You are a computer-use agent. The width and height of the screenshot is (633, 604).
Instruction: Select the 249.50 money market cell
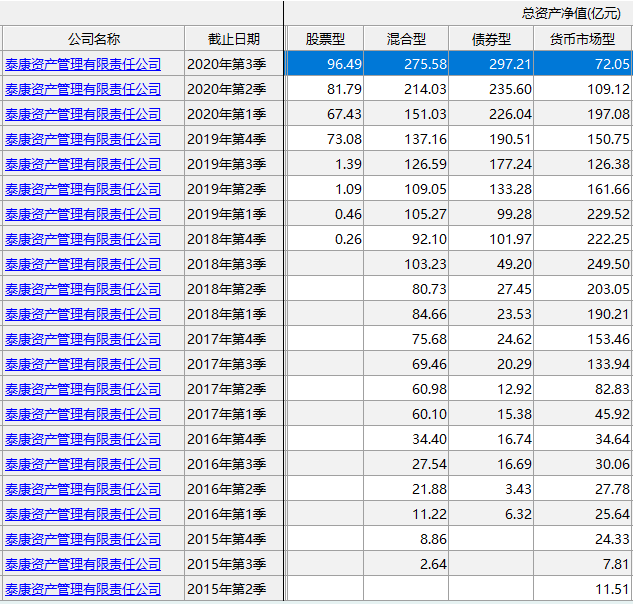coord(583,264)
